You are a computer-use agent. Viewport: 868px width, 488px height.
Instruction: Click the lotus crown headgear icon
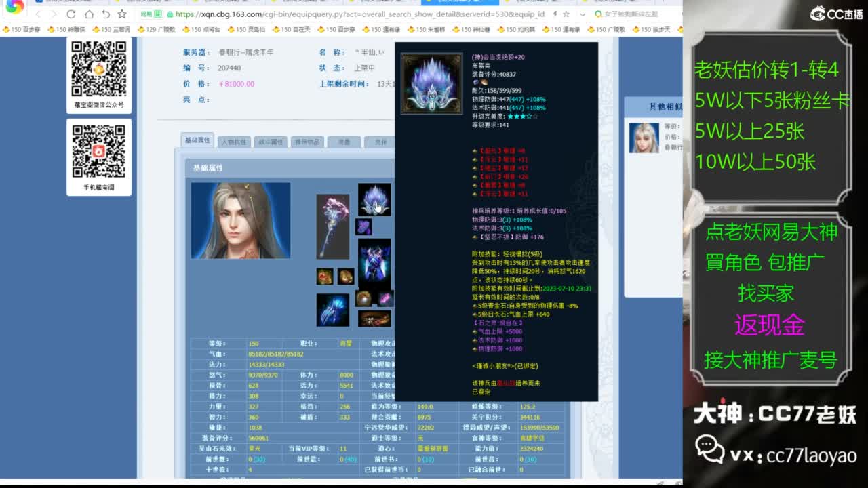(374, 200)
